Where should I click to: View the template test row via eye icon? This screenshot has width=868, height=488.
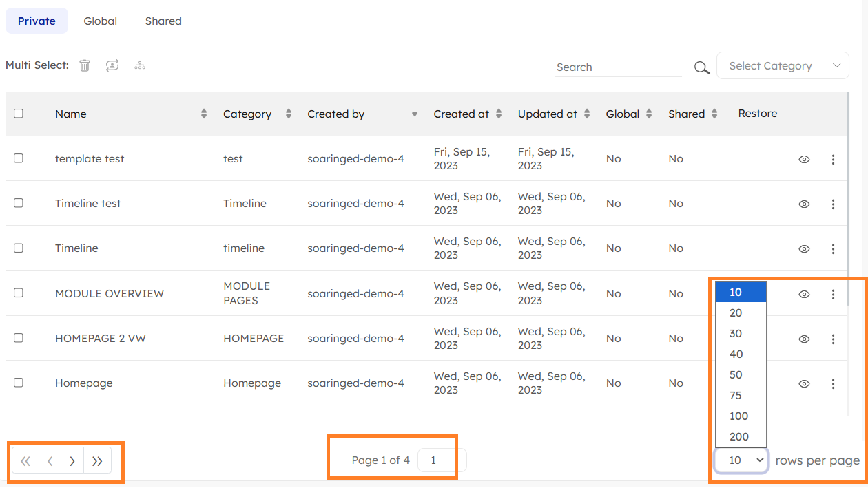click(803, 159)
